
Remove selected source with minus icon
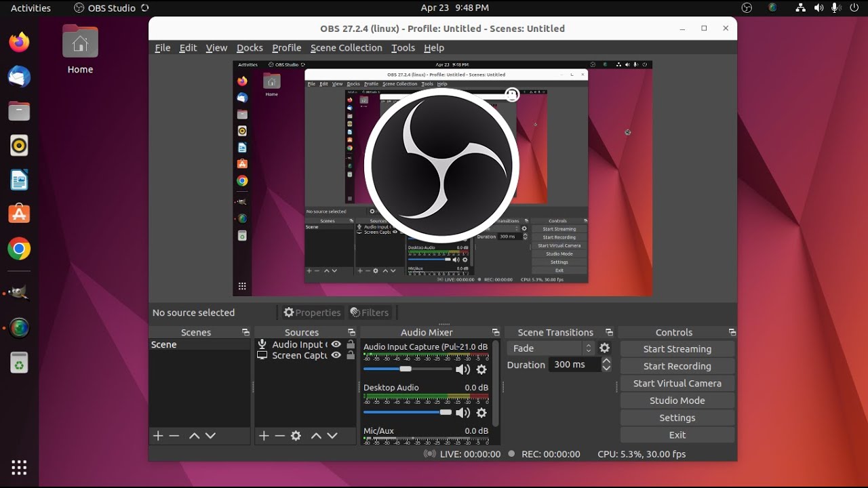click(x=279, y=436)
